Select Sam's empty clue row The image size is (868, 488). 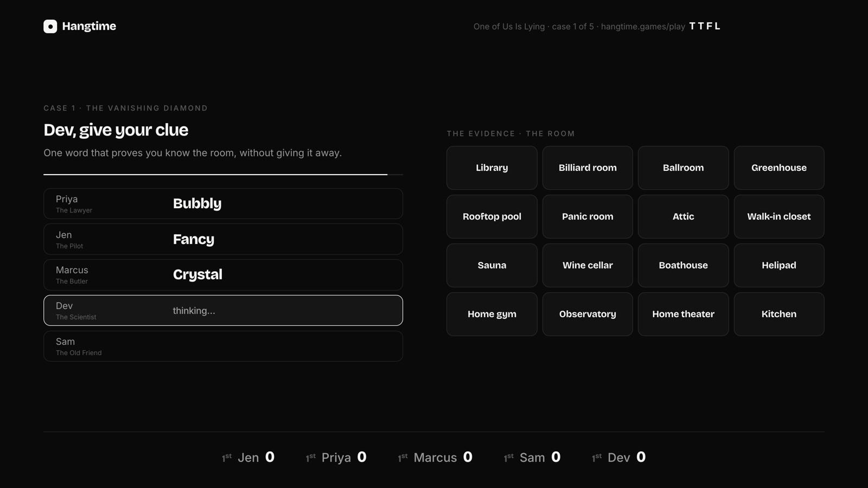[223, 346]
